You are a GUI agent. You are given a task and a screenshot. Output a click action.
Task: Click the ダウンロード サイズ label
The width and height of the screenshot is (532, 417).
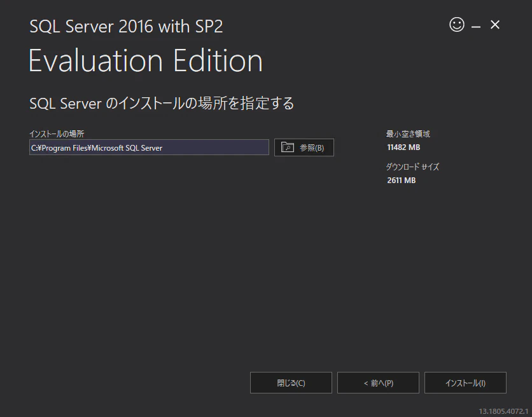(x=412, y=167)
